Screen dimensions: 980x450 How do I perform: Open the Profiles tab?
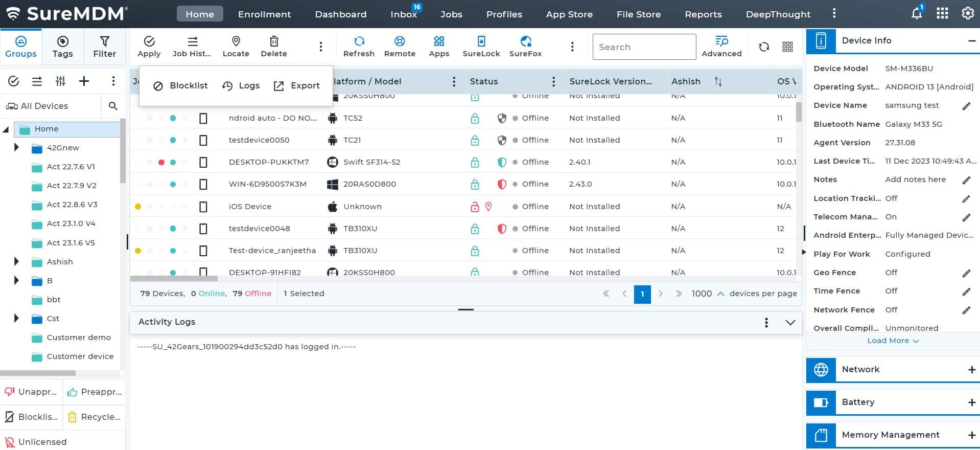click(504, 14)
